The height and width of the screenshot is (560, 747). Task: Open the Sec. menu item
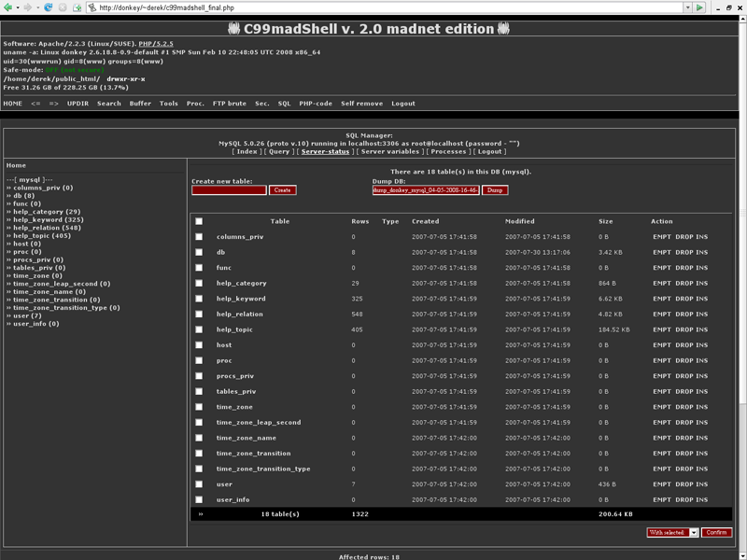[x=262, y=104]
